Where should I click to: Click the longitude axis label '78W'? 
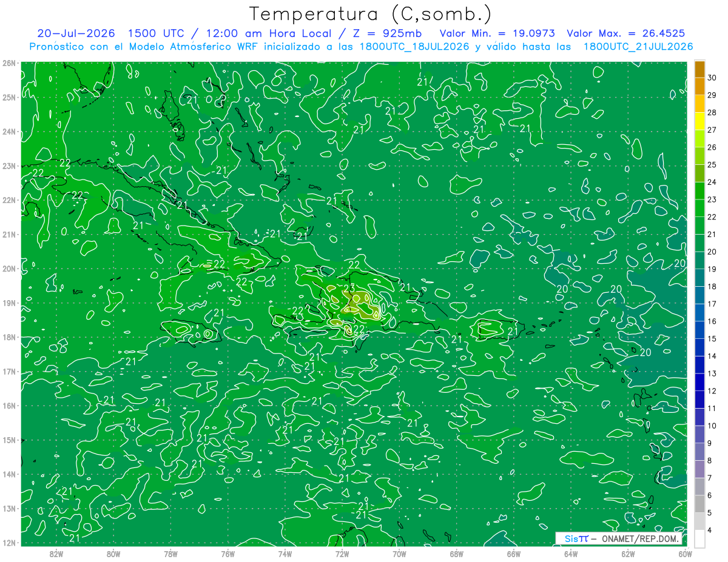[170, 553]
